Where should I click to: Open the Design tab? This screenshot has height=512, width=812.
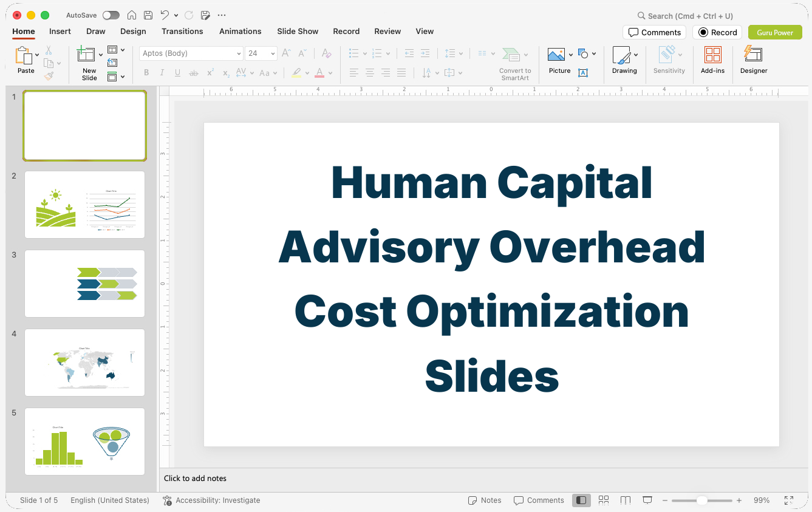pyautogui.click(x=133, y=32)
